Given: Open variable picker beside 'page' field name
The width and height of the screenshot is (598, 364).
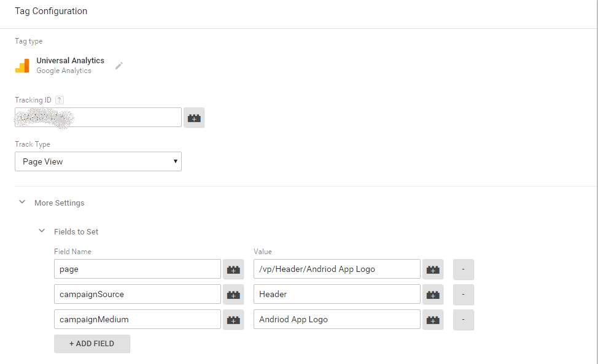Looking at the screenshot, I should [233, 269].
